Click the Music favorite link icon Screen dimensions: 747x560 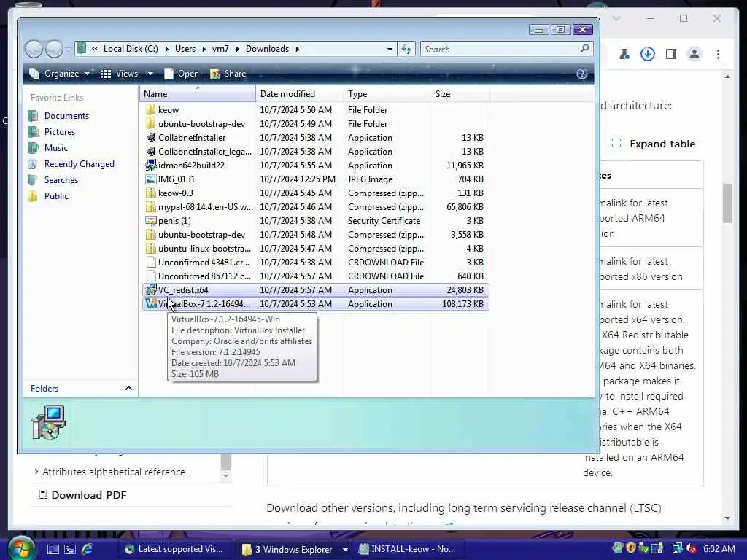point(33,147)
